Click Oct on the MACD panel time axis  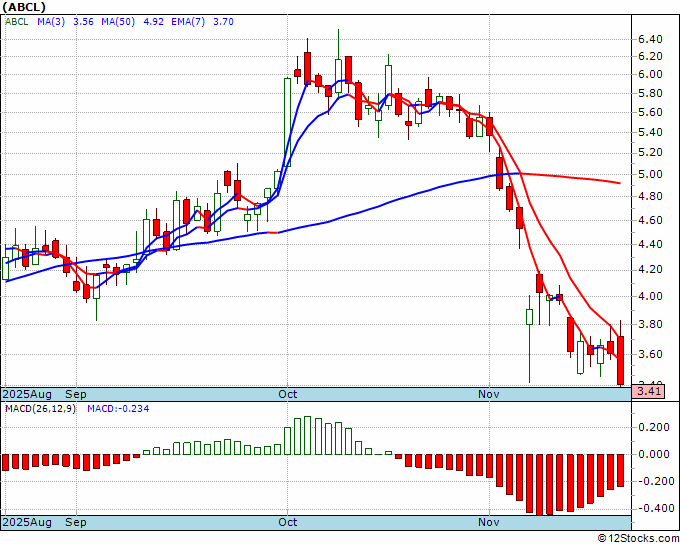click(288, 522)
